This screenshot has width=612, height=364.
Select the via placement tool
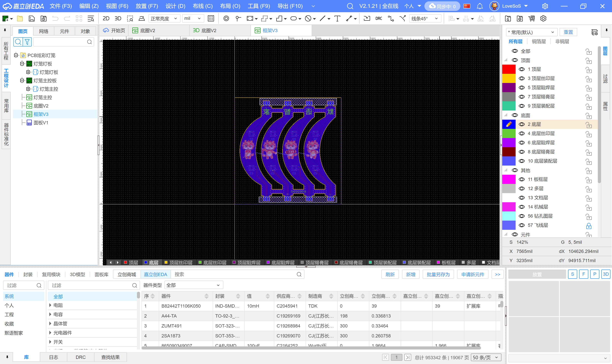[226, 18]
